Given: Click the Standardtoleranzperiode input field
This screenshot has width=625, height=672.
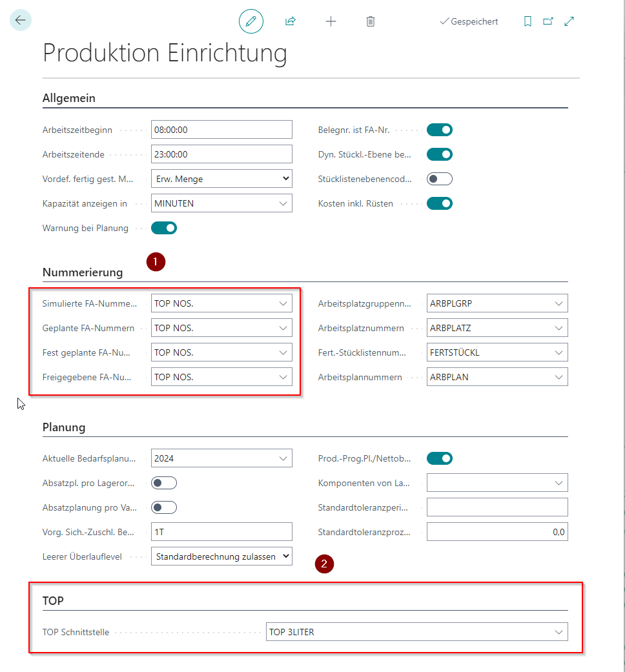Looking at the screenshot, I should coord(497,507).
